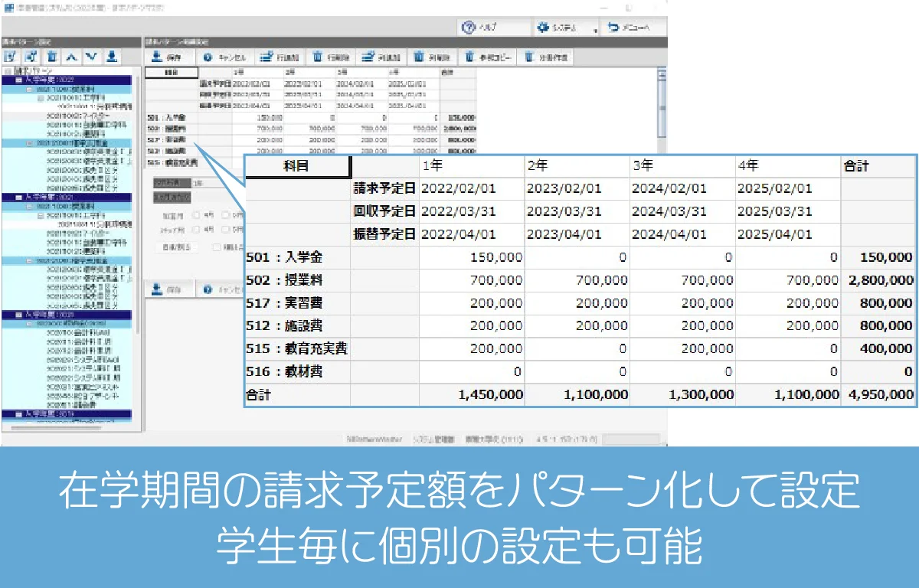Select the 515 row label in small background grid

pos(172,163)
